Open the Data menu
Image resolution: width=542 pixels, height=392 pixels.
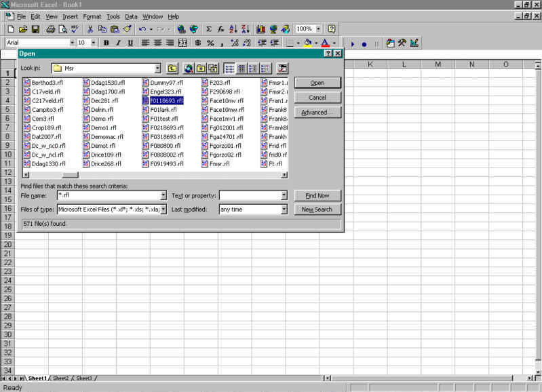131,16
